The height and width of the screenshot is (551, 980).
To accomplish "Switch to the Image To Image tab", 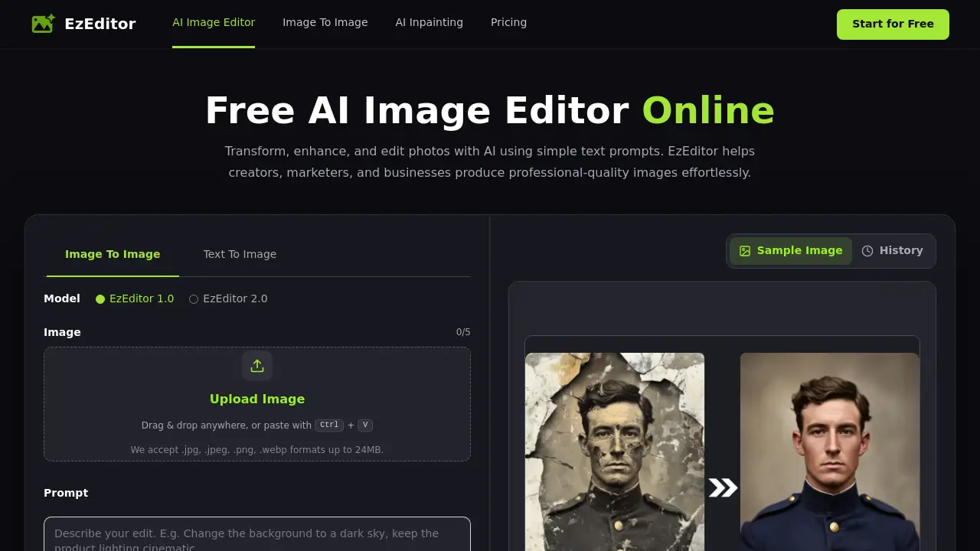I will tap(113, 254).
